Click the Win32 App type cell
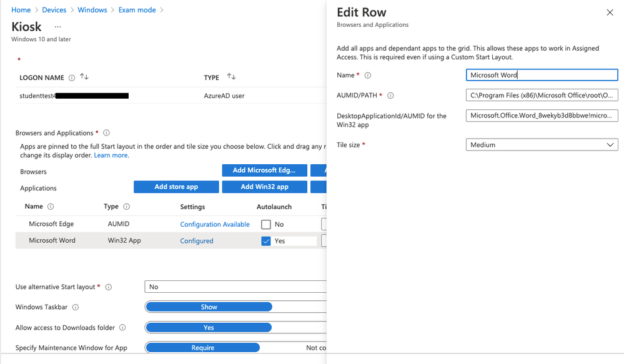This screenshot has height=364, width=624. [124, 240]
